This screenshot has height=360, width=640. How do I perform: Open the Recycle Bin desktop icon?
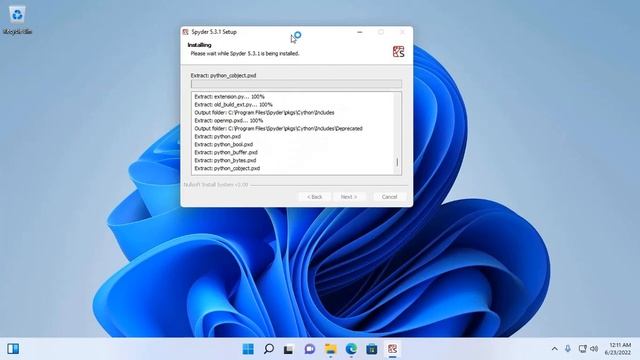[x=17, y=20]
